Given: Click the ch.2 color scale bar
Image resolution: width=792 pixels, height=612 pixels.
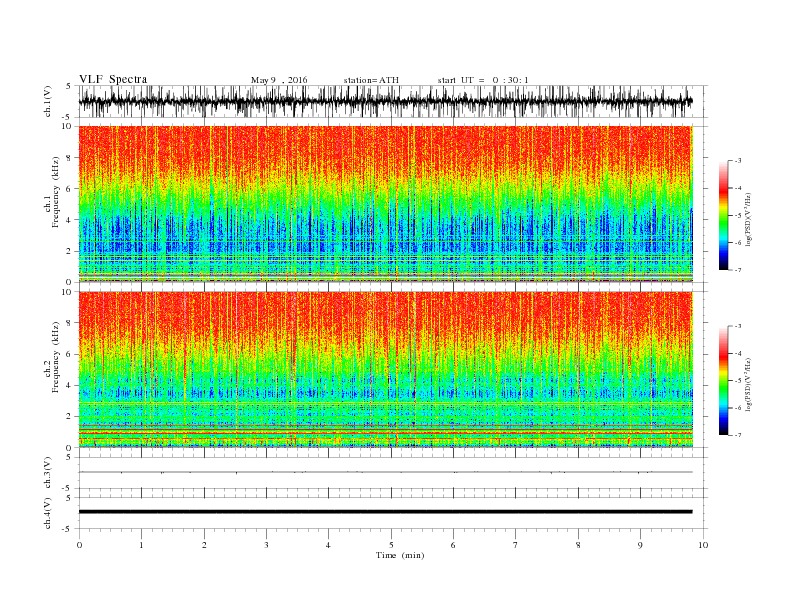Looking at the screenshot, I should coord(723,381).
